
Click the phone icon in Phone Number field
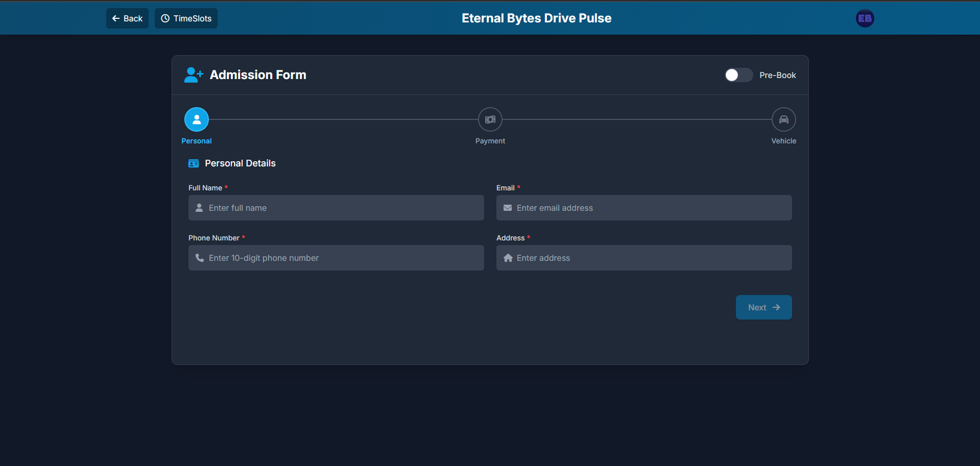click(199, 258)
